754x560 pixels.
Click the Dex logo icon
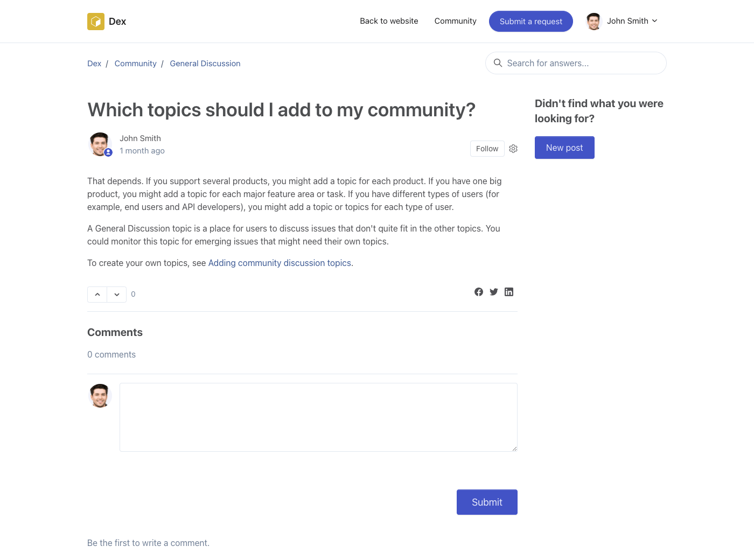coord(96,22)
